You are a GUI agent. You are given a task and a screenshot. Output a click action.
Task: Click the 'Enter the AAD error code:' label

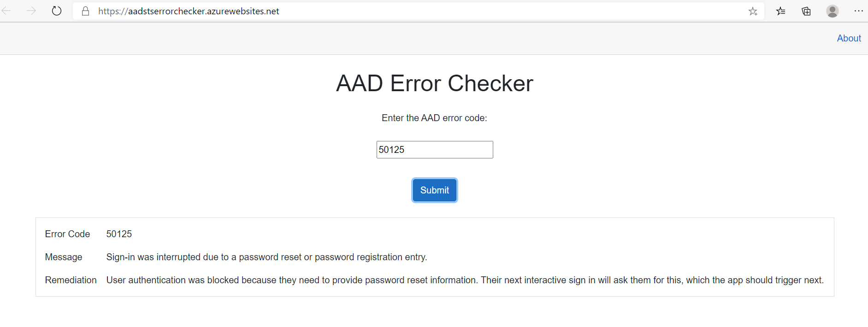[x=434, y=118]
